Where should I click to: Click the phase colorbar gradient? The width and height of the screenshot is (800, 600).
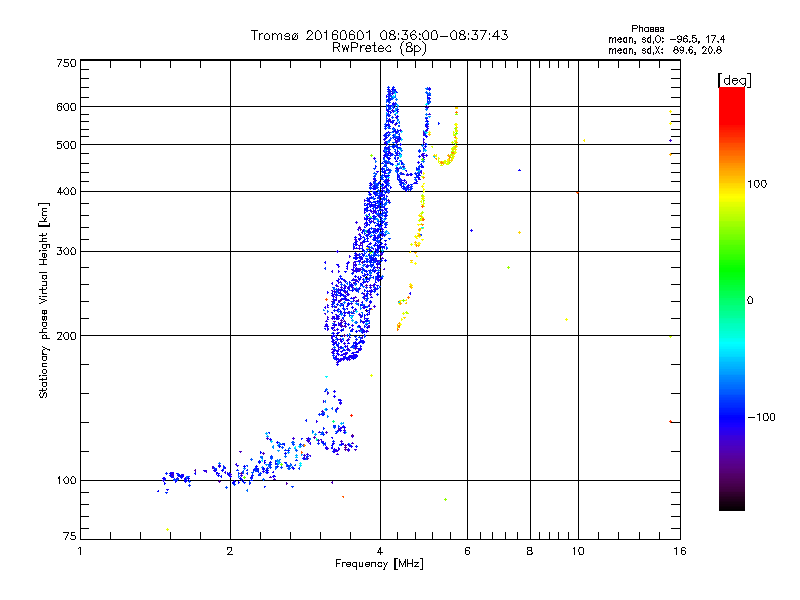tap(732, 298)
